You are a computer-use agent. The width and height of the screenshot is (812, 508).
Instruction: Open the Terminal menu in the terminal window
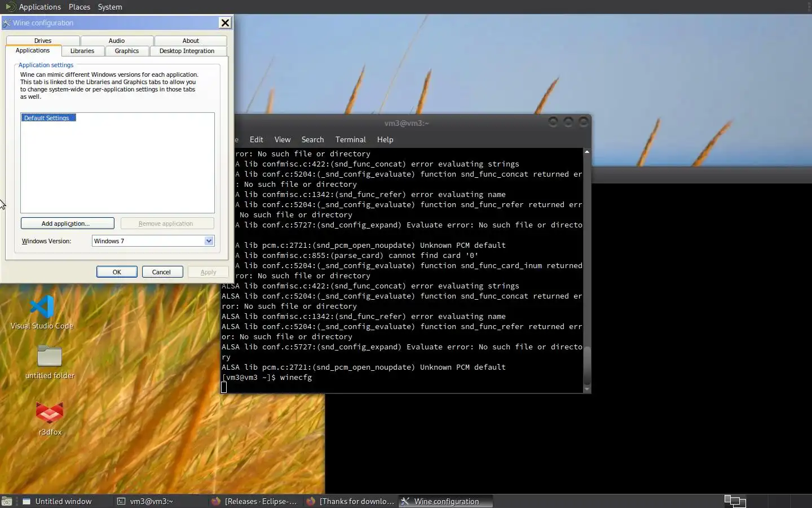[350, 139]
